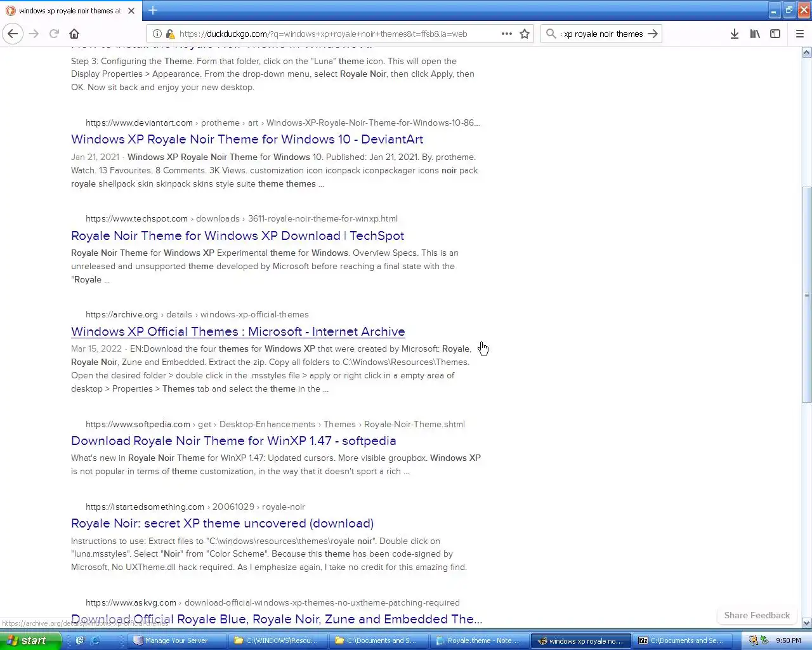Switch to Royale.theme Notepad window
Screen dimensions: 812x650
point(478,640)
